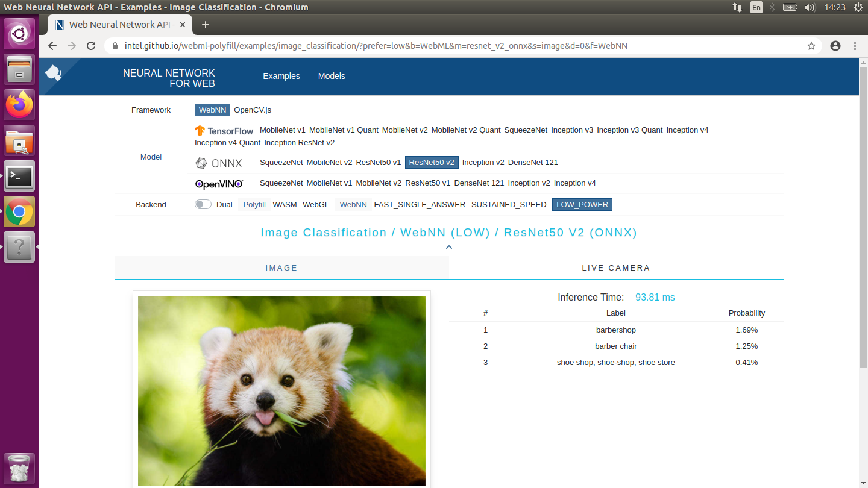Click the padlock site info icon

click(116, 46)
